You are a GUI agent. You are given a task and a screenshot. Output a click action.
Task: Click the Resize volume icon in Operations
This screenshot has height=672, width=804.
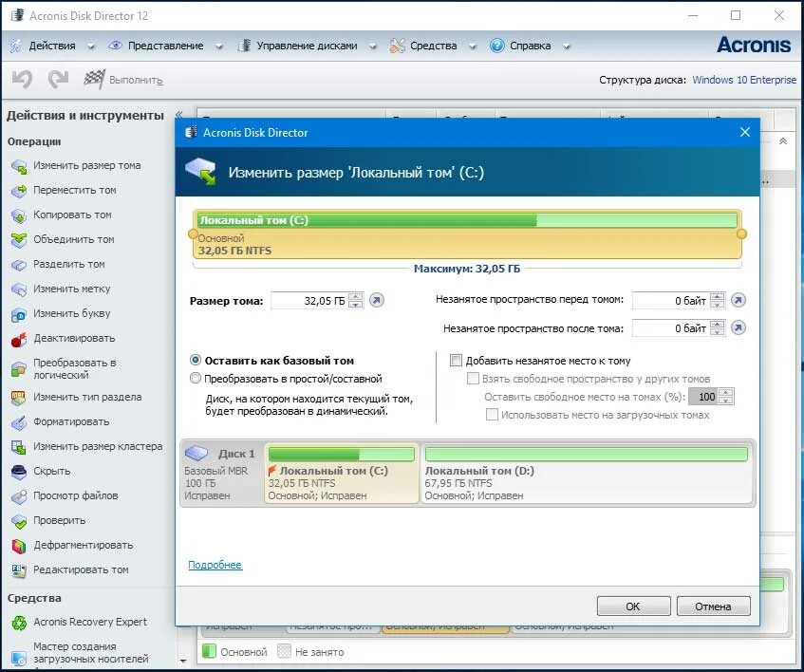(19, 166)
